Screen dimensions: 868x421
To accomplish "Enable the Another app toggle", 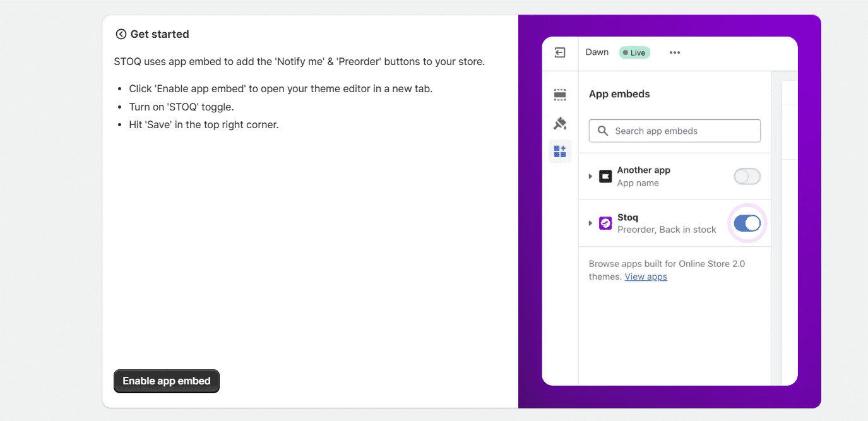I will [747, 177].
